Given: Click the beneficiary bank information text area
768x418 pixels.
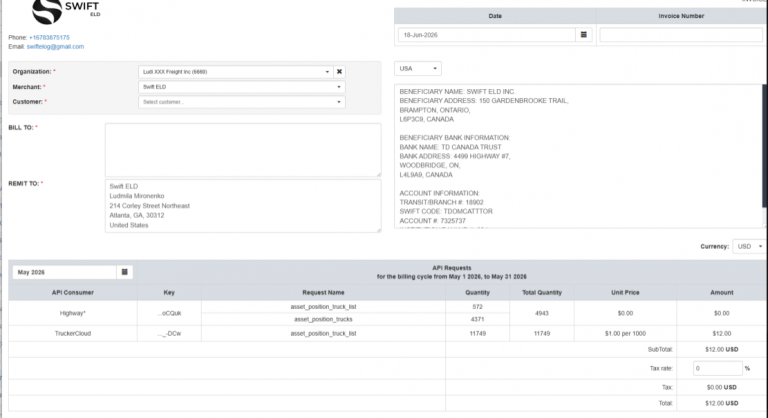Looking at the screenshot, I should pos(578,156).
